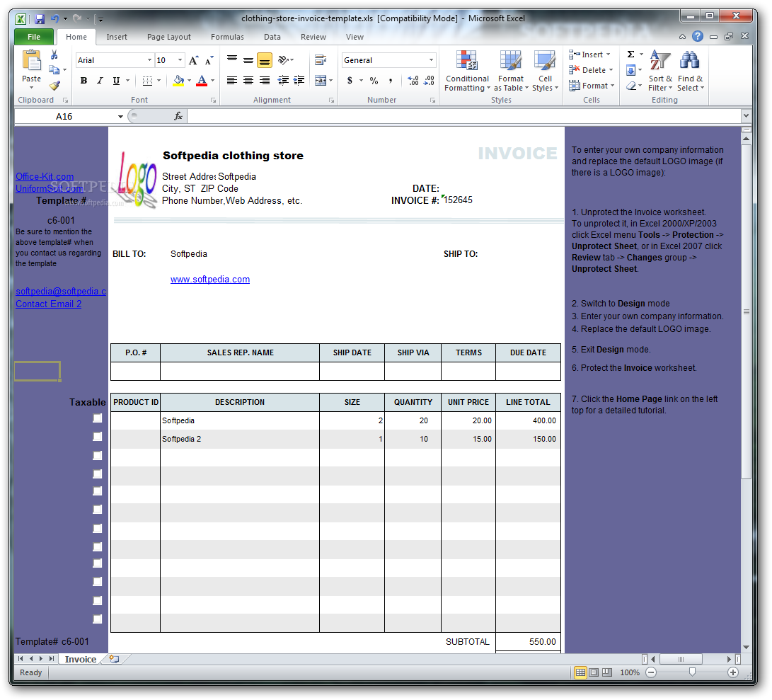Image resolution: width=772 pixels, height=700 pixels.
Task: Click the softpedia@softpedia email link
Action: click(x=61, y=291)
